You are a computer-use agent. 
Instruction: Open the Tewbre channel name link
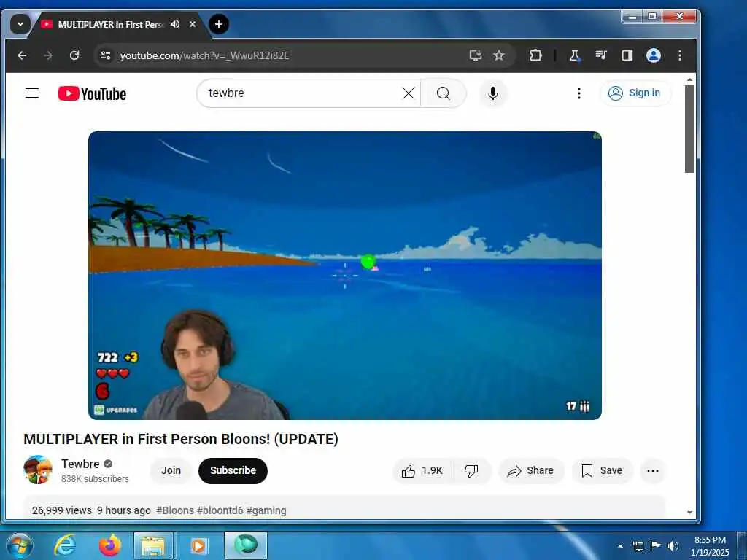[80, 464]
